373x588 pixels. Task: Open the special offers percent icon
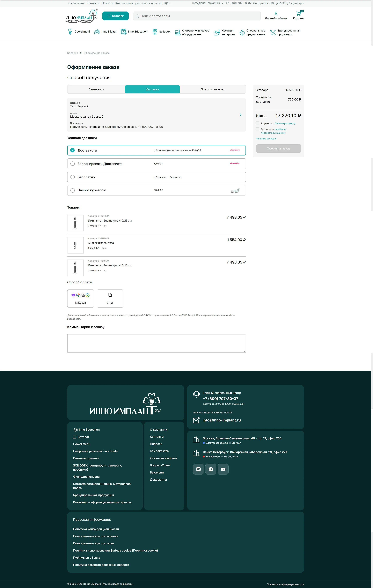[x=242, y=33]
